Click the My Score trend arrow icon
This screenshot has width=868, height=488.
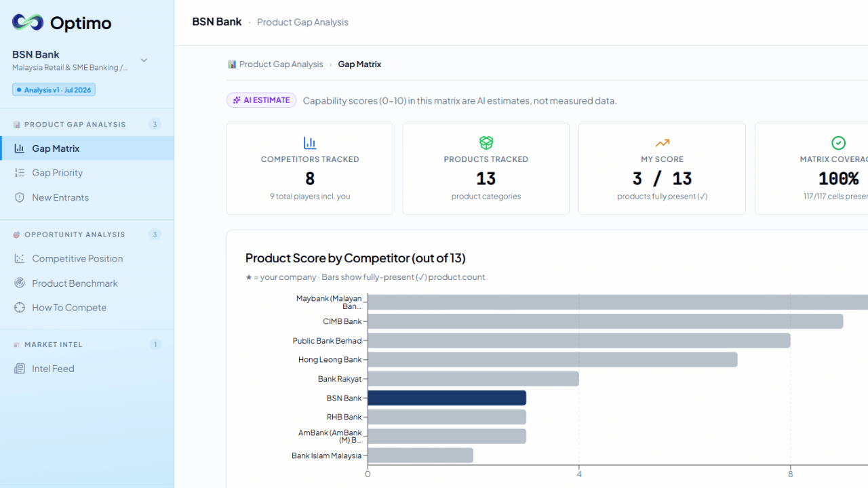point(663,143)
